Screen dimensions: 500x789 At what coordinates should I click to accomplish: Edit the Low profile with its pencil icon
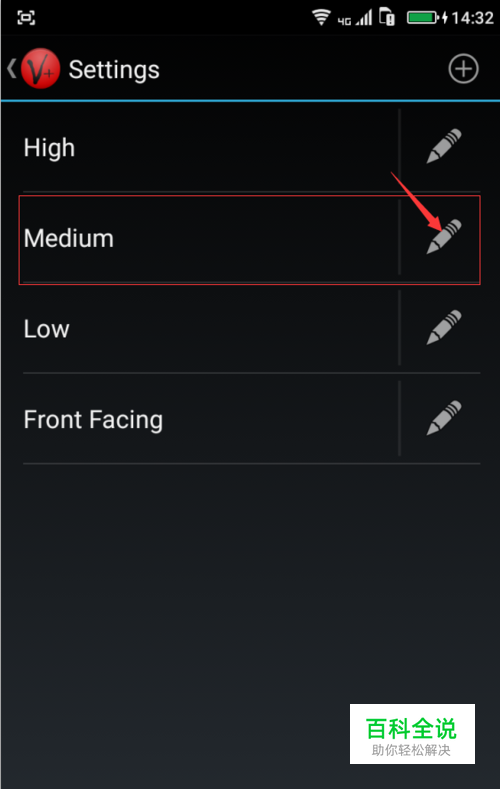(x=444, y=327)
